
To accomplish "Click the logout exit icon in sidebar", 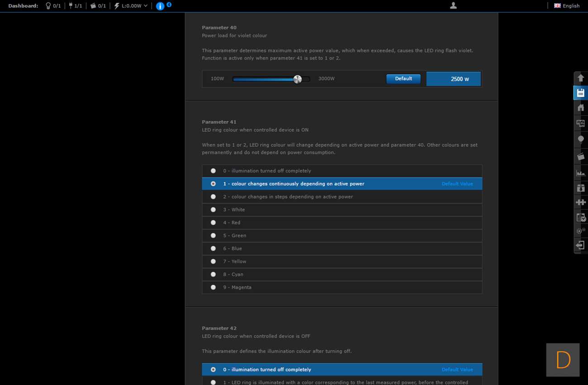I will click(581, 245).
